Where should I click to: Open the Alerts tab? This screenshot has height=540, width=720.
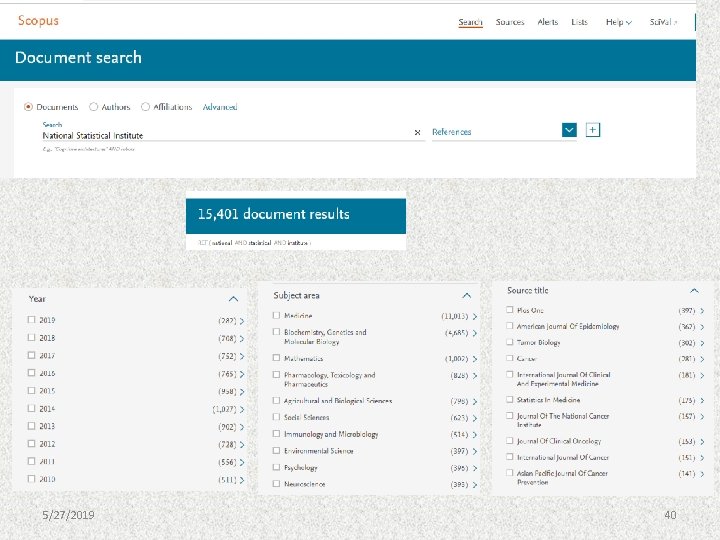tap(547, 22)
